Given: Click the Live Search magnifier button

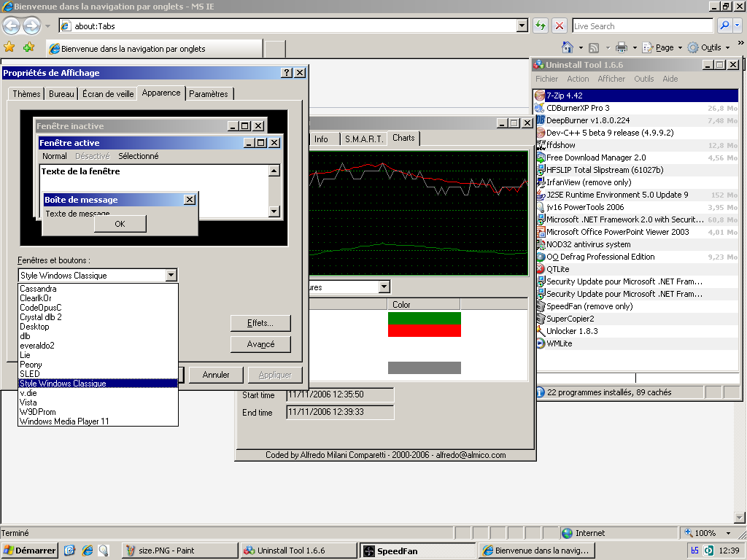Looking at the screenshot, I should 724,26.
